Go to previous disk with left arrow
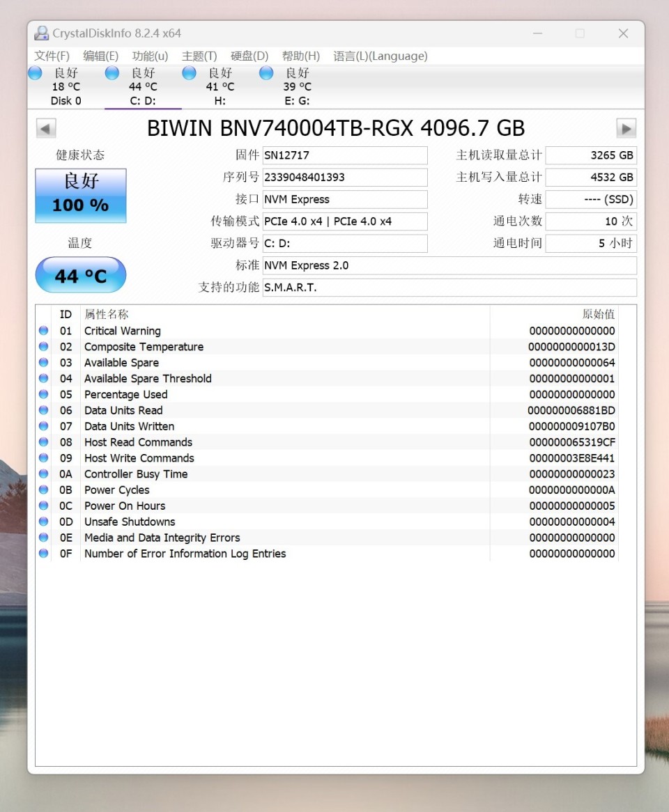 [x=46, y=128]
